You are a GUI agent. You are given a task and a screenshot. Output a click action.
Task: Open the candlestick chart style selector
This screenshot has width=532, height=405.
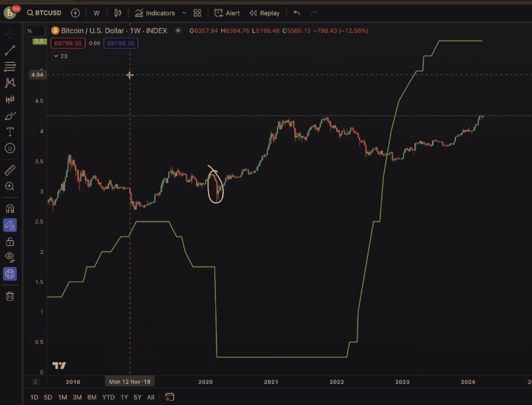[x=118, y=13]
